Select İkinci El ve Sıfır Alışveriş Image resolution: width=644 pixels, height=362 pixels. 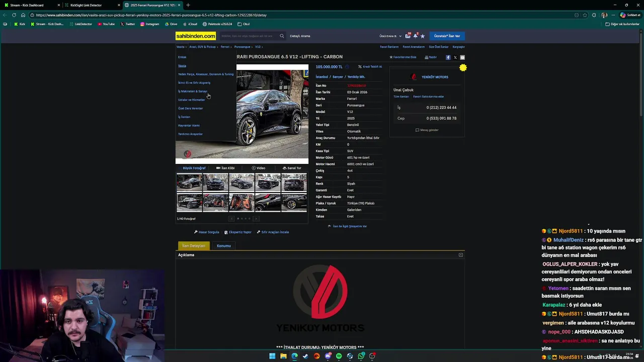tap(194, 82)
